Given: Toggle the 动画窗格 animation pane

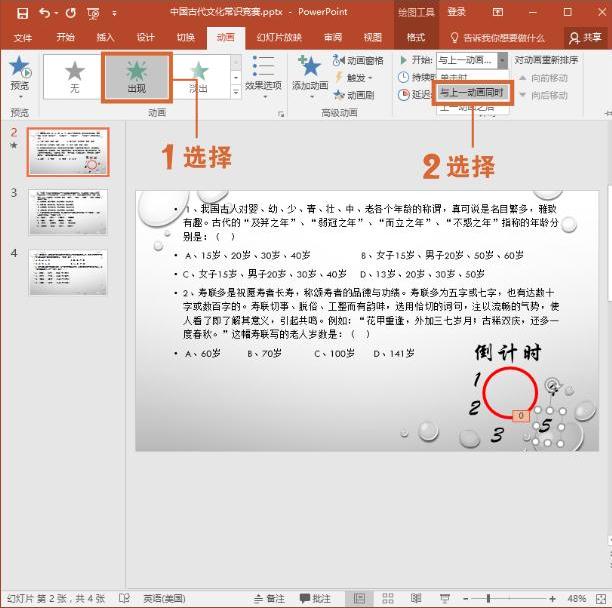Looking at the screenshot, I should click(358, 60).
